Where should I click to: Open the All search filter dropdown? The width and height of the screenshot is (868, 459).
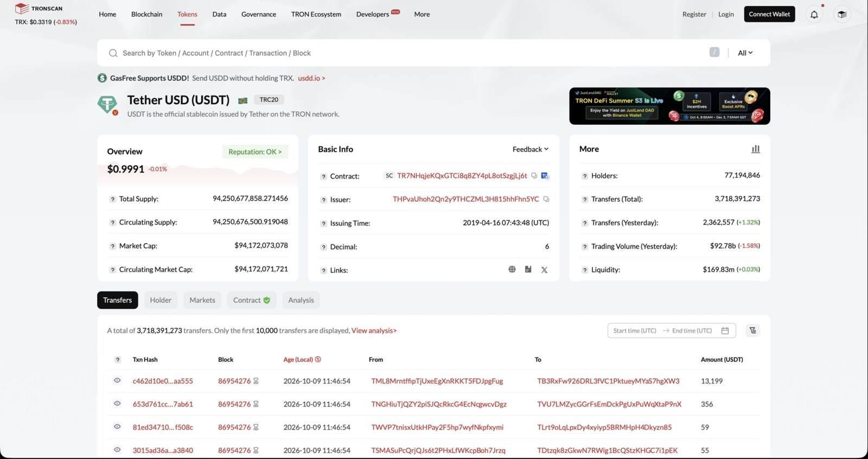tap(745, 53)
